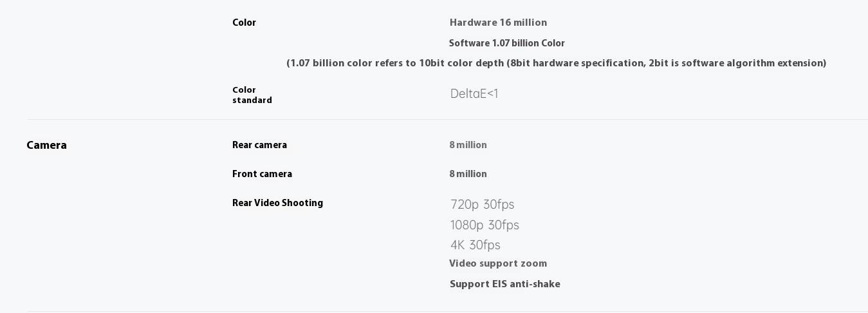Select the "Software 1.07 billion Color" text
This screenshot has height=313, width=868.
(x=506, y=43)
